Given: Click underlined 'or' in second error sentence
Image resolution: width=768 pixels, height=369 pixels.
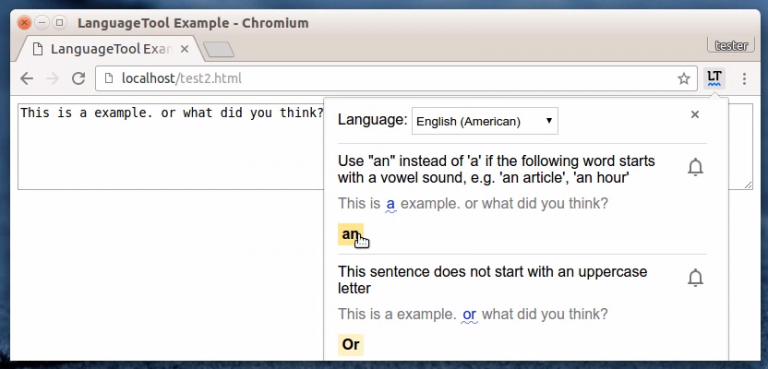Looking at the screenshot, I should click(x=469, y=315).
